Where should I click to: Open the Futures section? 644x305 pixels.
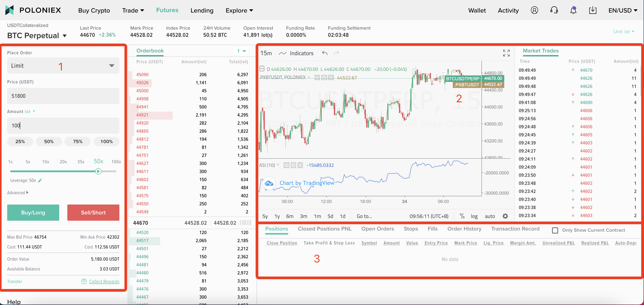tap(167, 10)
